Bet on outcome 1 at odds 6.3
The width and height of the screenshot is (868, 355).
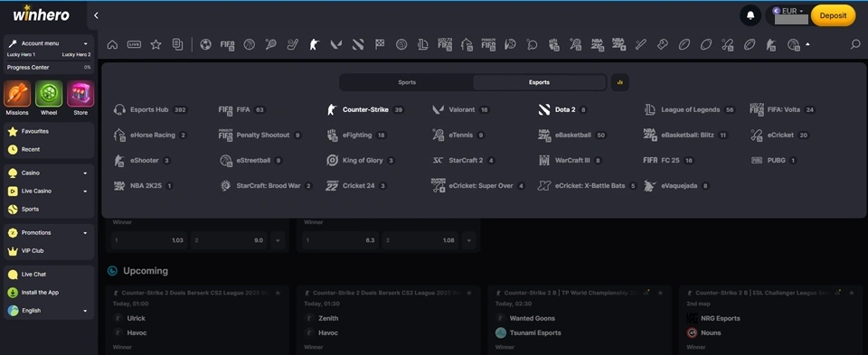[341, 240]
